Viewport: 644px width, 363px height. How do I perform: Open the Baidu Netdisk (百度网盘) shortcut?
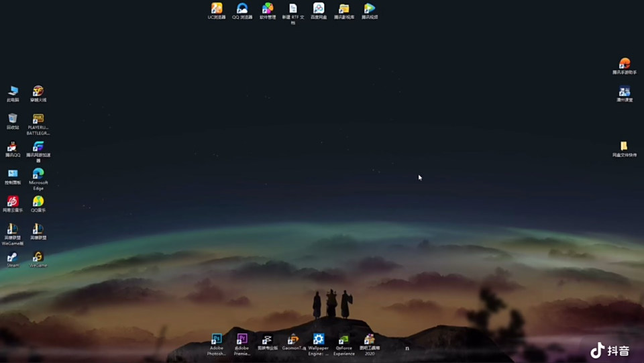319,11
